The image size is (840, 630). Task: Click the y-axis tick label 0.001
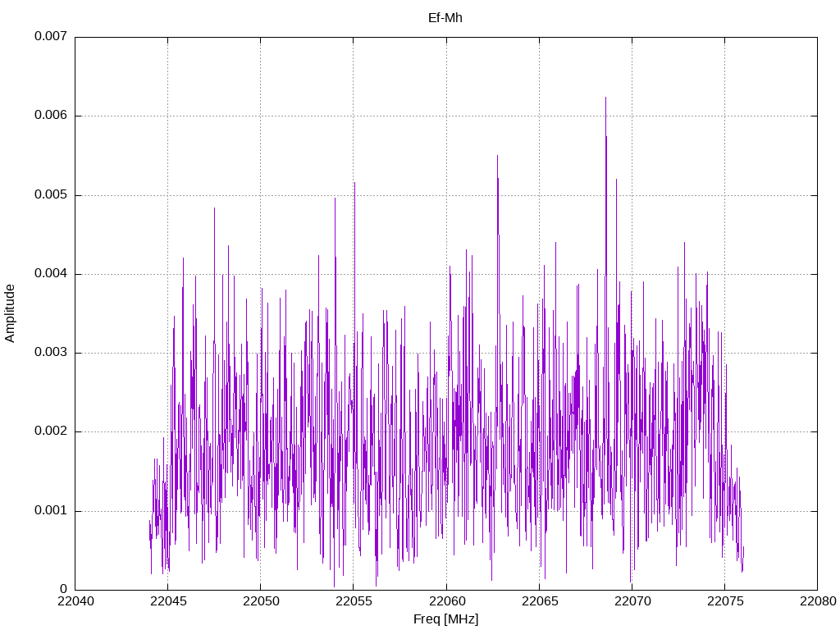pos(51,510)
